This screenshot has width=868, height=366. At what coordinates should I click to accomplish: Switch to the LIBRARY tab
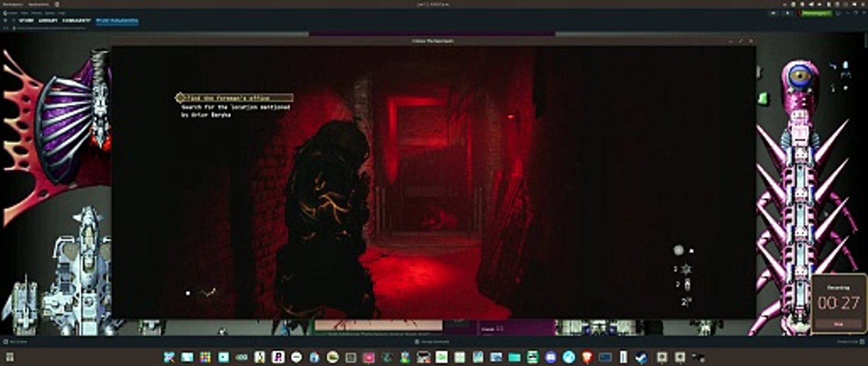pos(48,21)
